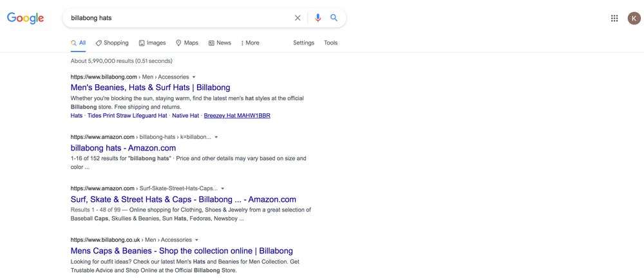Follow the Breezey Hat MAHW1BBR sitelink
This screenshot has width=644, height=279.
pos(237,116)
